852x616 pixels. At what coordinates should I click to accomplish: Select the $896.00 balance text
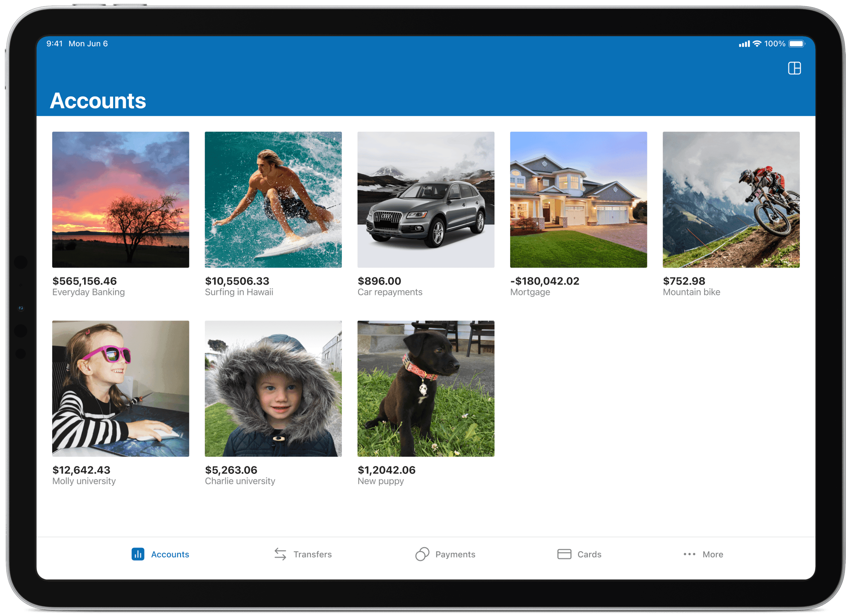coord(379,281)
